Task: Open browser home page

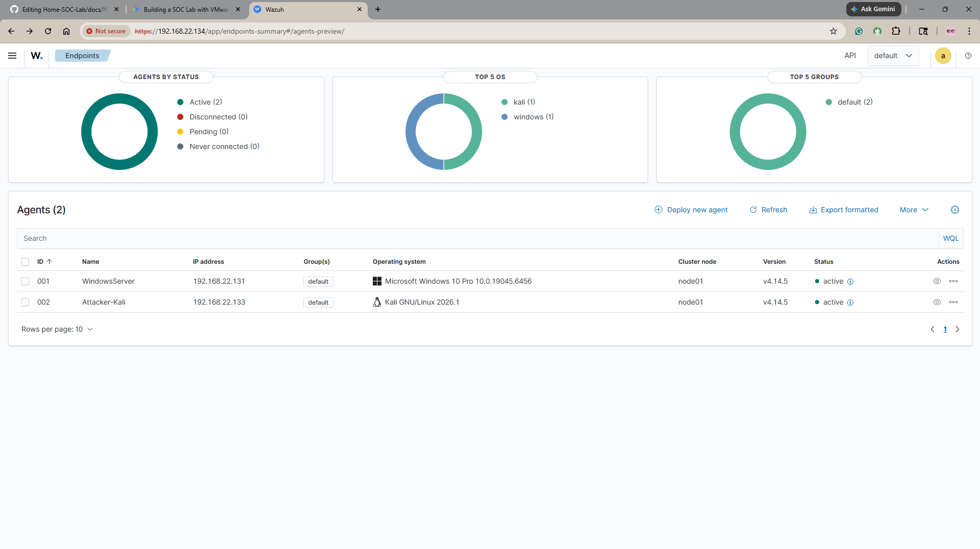Action: tap(66, 31)
